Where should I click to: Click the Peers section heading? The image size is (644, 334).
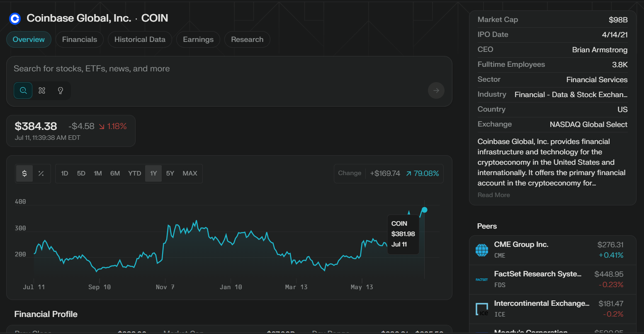(487, 226)
